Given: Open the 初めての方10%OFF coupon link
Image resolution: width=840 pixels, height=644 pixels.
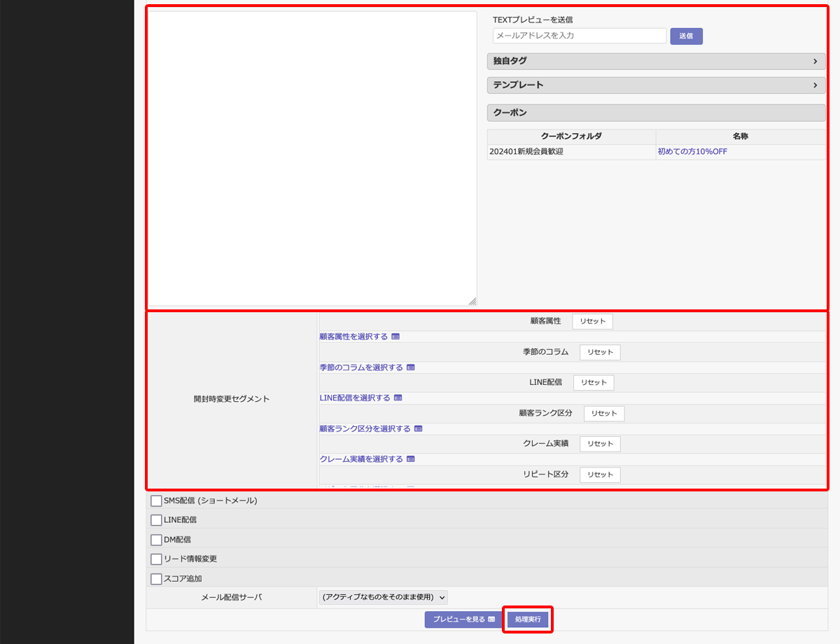Looking at the screenshot, I should point(692,152).
